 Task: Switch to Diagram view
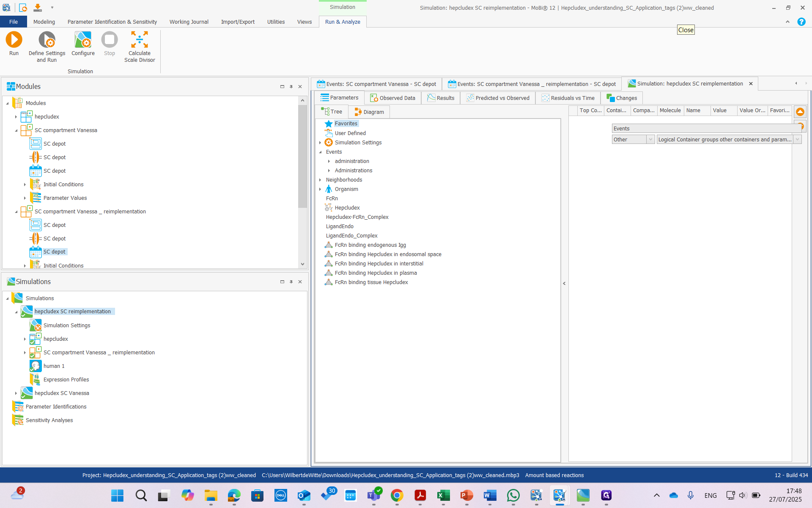point(369,112)
